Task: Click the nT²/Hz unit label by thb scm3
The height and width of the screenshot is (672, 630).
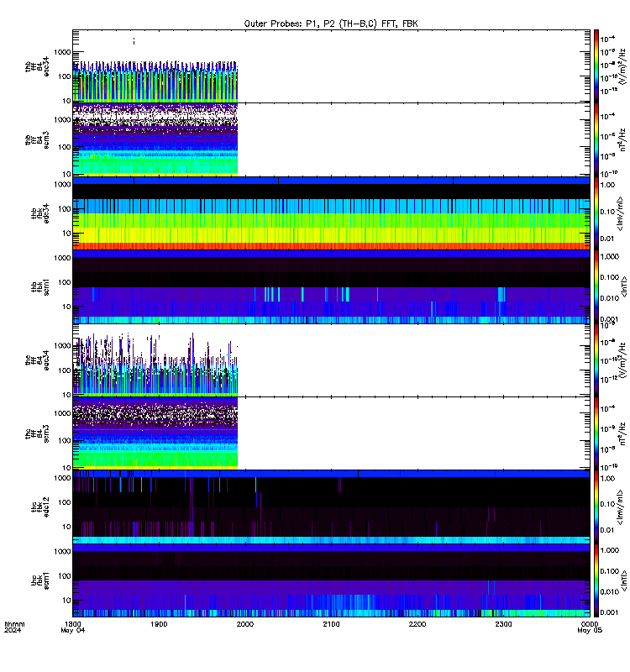Action: click(622, 139)
